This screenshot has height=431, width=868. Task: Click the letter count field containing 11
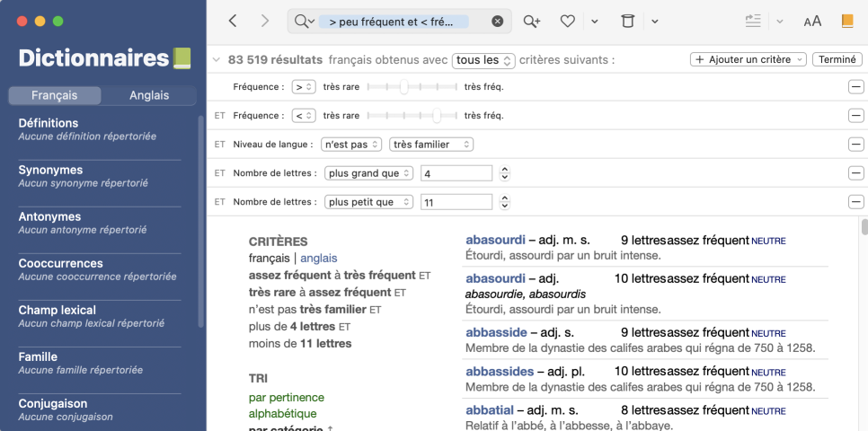pos(456,202)
